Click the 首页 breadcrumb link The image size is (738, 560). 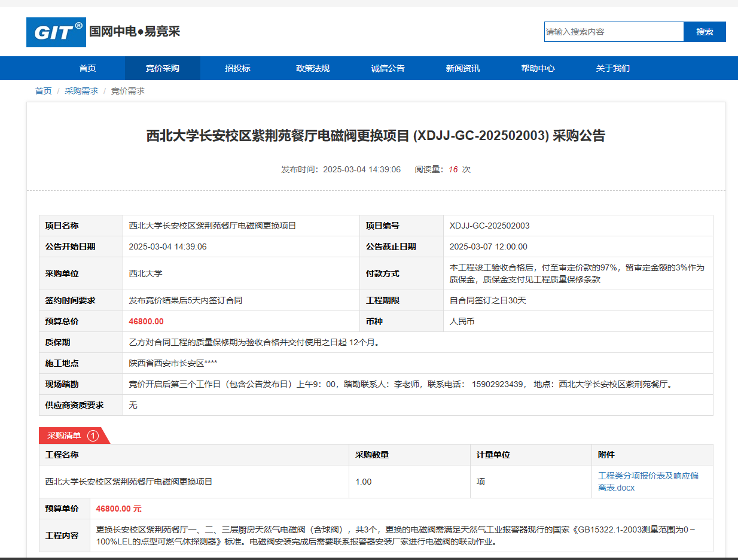43,91
